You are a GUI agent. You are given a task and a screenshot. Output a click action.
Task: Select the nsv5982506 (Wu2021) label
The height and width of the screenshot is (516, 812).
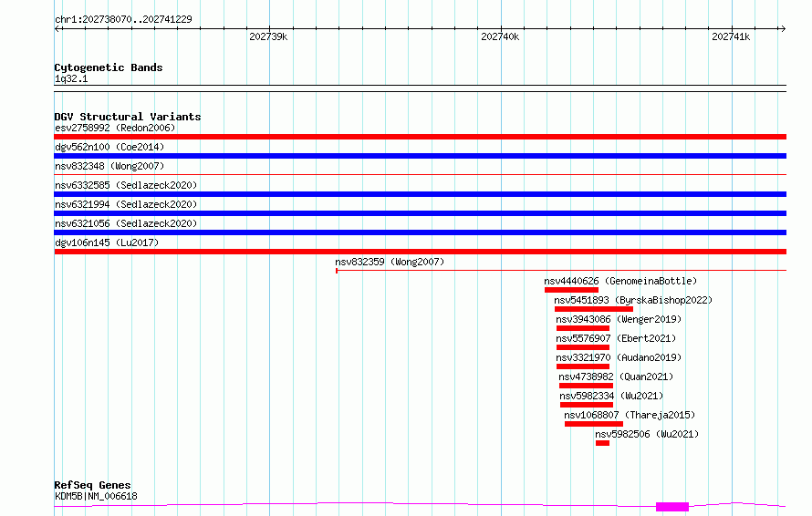coord(647,434)
